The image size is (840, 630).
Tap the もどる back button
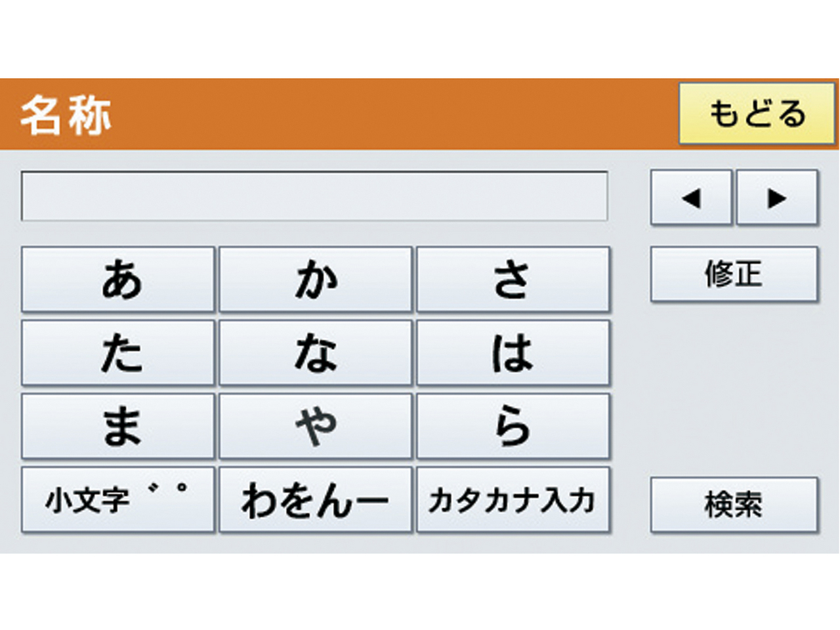click(x=757, y=114)
